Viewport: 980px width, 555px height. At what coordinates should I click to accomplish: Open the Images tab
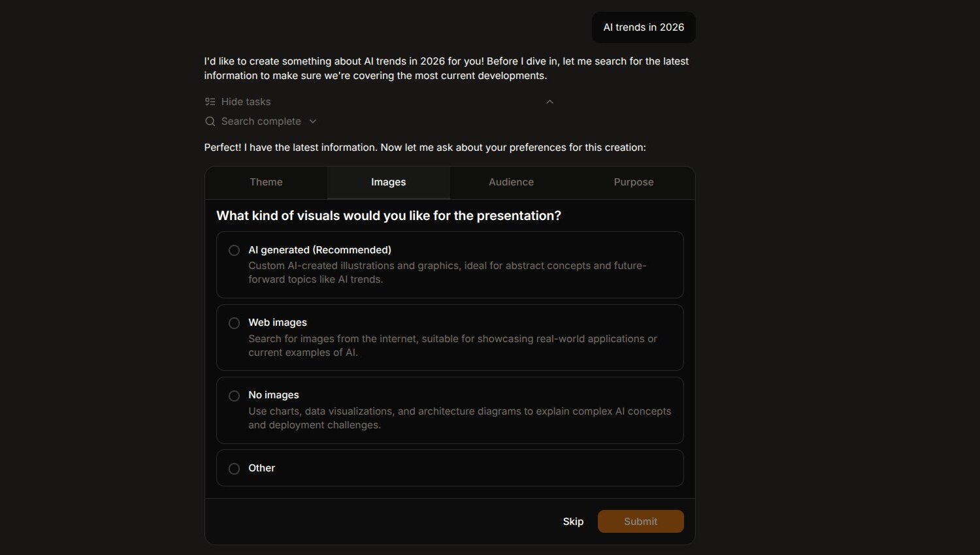388,182
